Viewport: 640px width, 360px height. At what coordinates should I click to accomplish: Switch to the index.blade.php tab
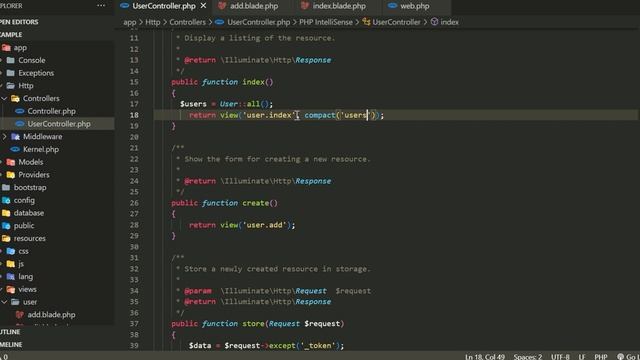pyautogui.click(x=339, y=6)
